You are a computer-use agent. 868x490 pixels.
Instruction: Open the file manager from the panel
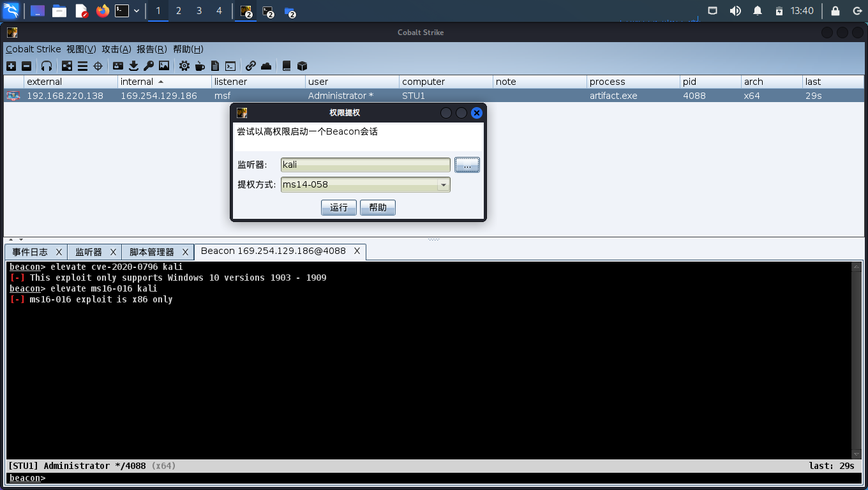(x=59, y=11)
